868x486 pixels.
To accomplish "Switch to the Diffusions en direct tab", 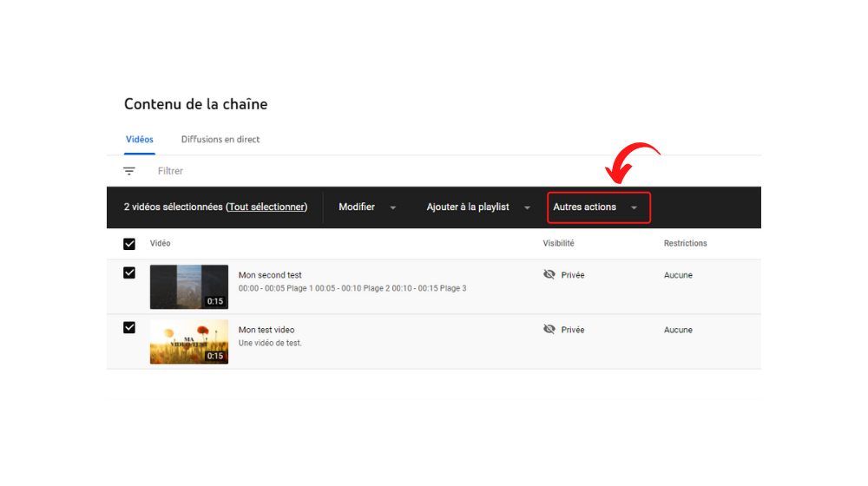I will [220, 140].
